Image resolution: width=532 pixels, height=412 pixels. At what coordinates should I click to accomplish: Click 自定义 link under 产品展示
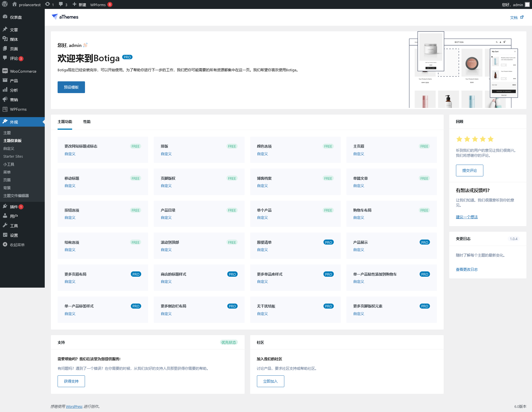(359, 250)
